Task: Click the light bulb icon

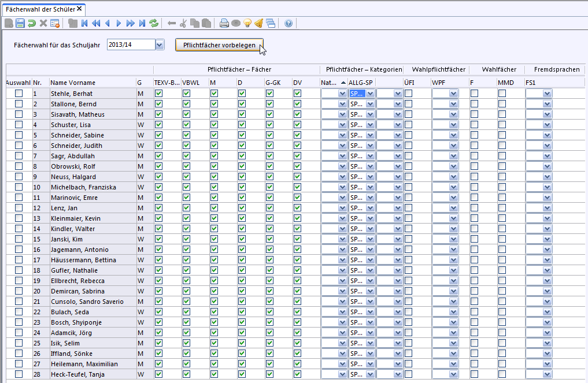Action: click(247, 24)
